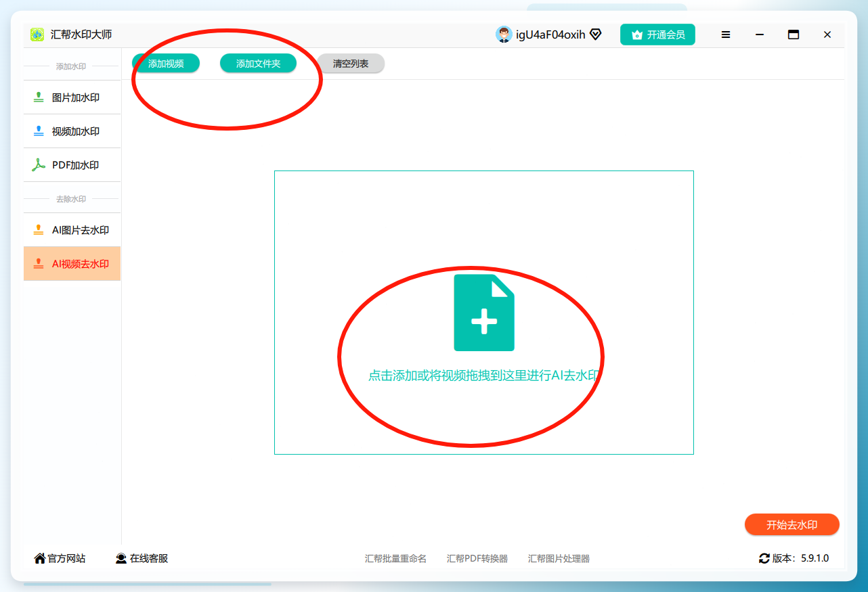Select the AI视频去水印 sidebar item
868x592 pixels.
[x=72, y=264]
